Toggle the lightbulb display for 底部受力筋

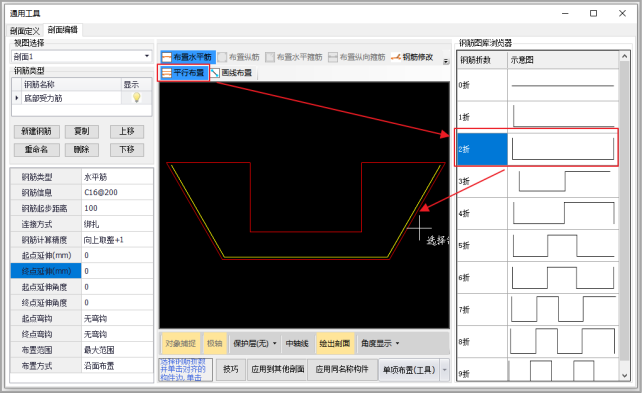137,97
